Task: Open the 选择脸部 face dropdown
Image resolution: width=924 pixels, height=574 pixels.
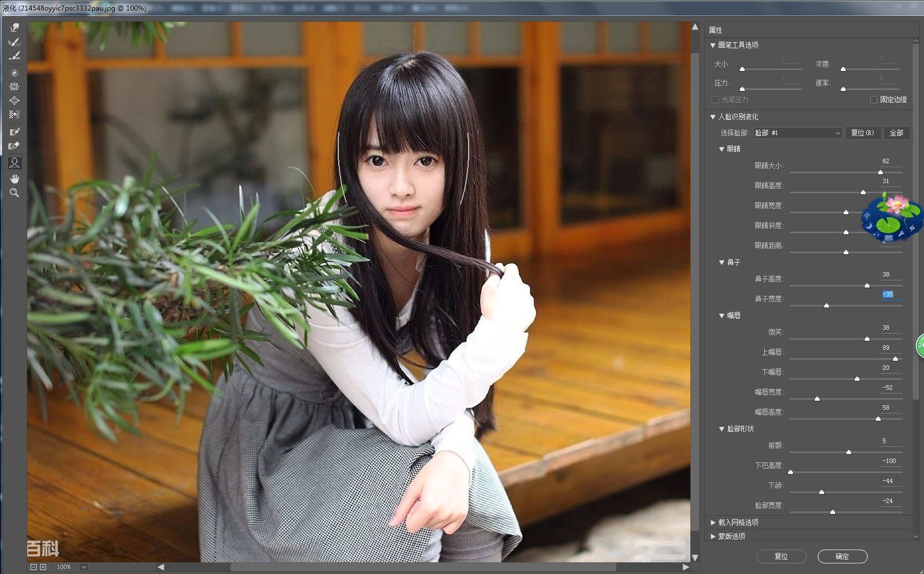Action: (797, 133)
